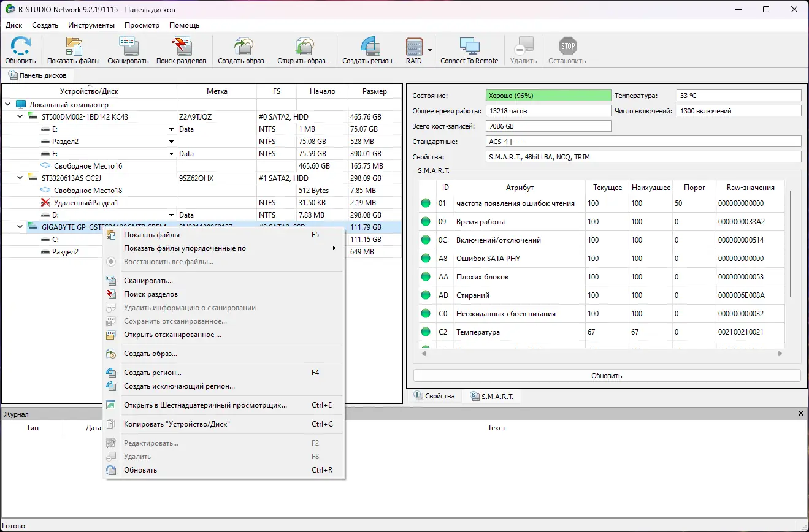Open the dropdown arrow next to drive E:
Viewport: 809px width, 532px height.
point(171,129)
